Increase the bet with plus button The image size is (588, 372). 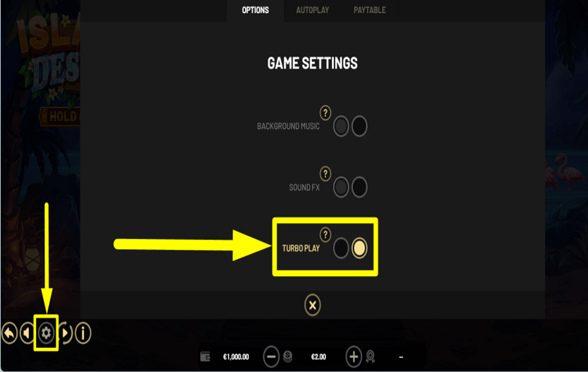[x=353, y=356]
